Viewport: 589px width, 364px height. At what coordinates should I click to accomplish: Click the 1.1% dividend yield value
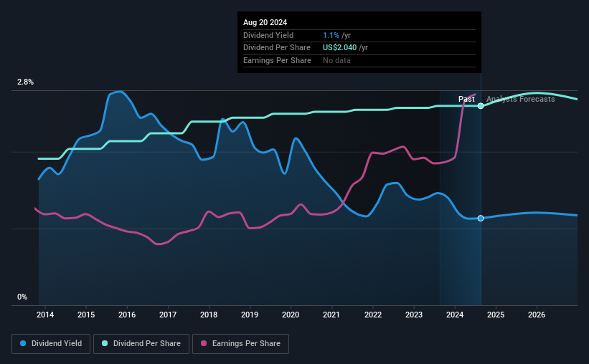[x=331, y=35]
